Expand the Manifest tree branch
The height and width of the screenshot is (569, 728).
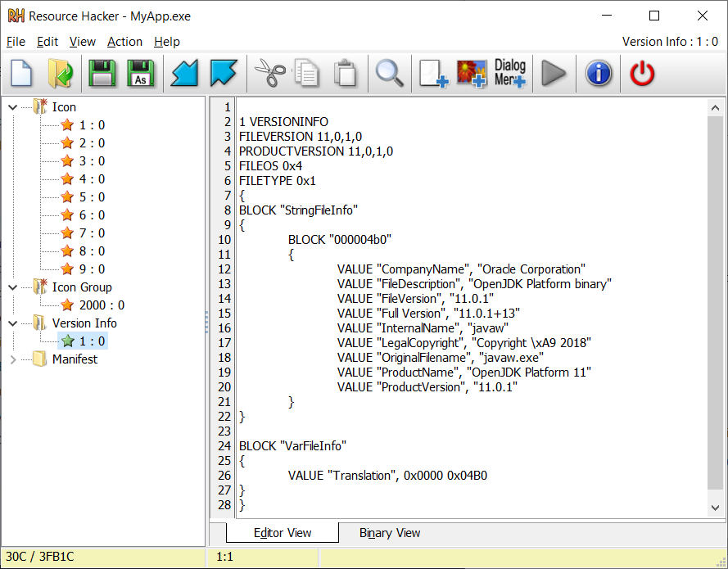click(x=13, y=359)
